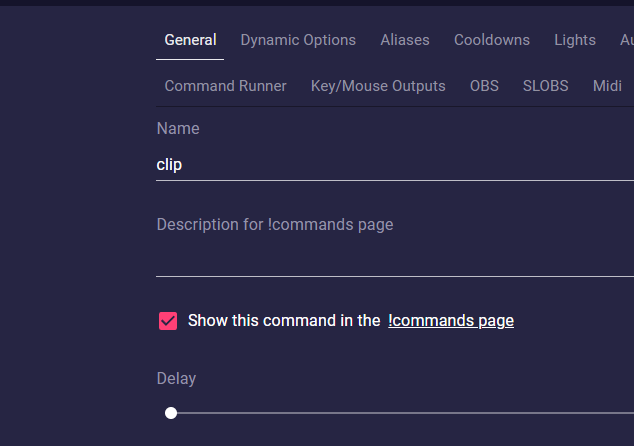Click the 'Name' label above the clip field
Viewport: 634px width, 446px height.
(178, 129)
